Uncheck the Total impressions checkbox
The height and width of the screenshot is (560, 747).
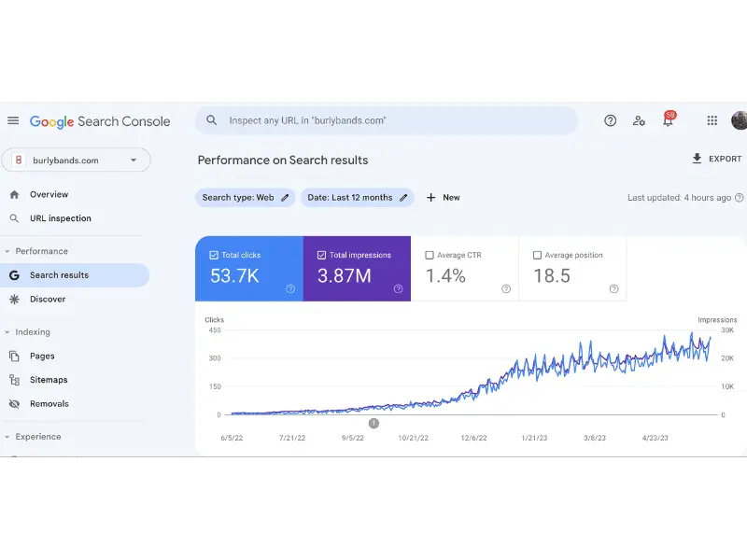pyautogui.click(x=321, y=255)
